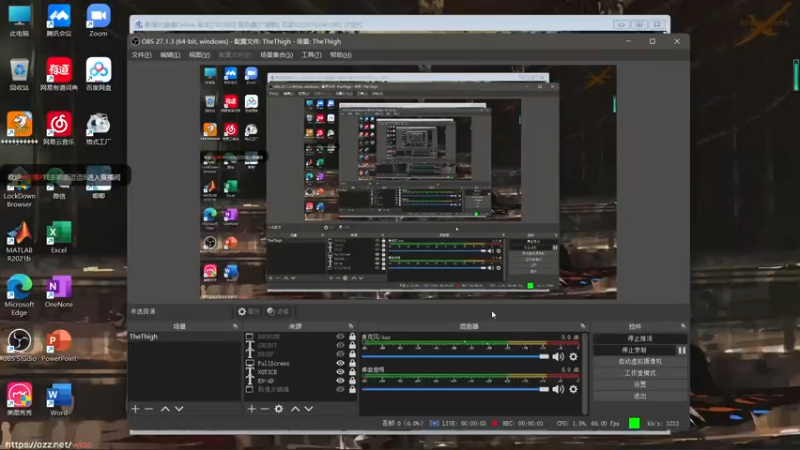Screen dimensions: 800x450
Task: Click the green connection status square
Action: [634, 423]
